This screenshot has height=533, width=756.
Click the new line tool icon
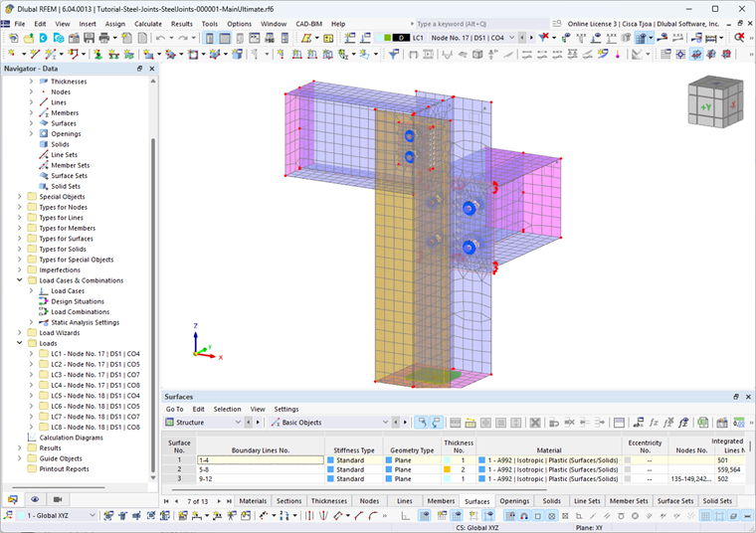(34, 54)
